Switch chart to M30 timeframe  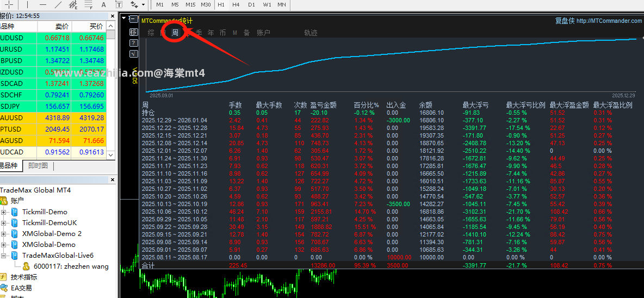click(206, 5)
